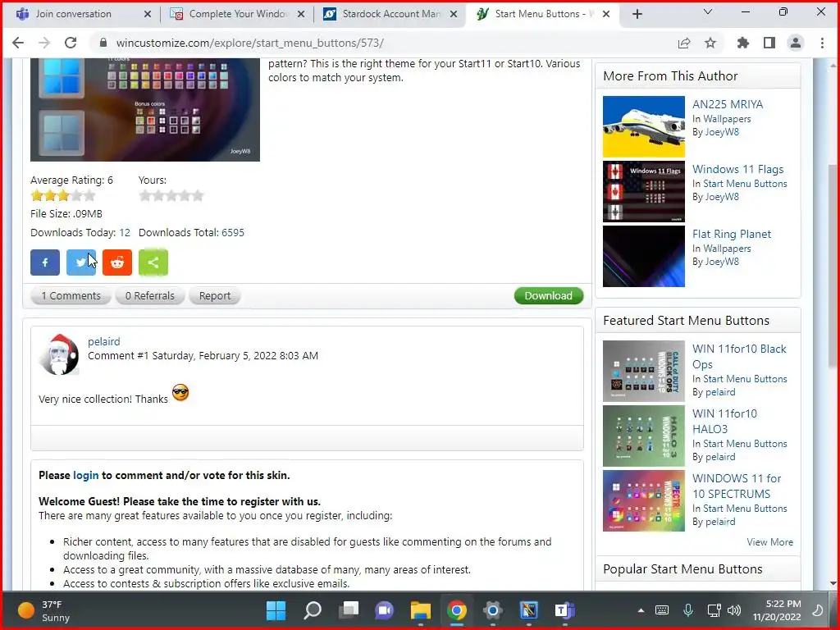Open AN225 MRIYA wallpaper link
The image size is (840, 630).
click(x=728, y=104)
